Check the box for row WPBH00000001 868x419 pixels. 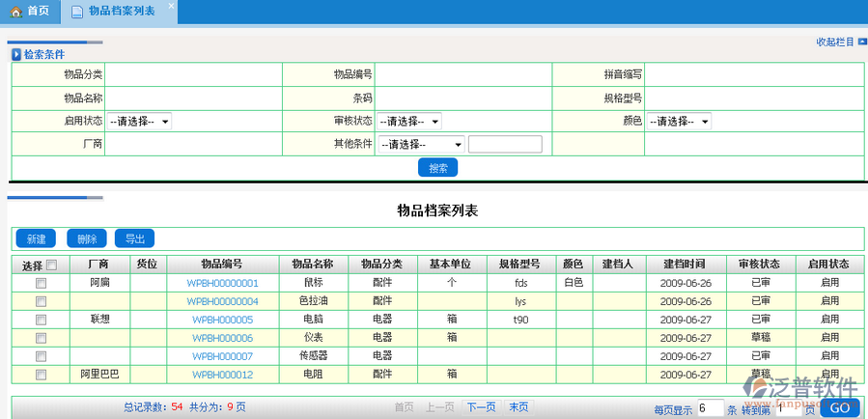41,284
